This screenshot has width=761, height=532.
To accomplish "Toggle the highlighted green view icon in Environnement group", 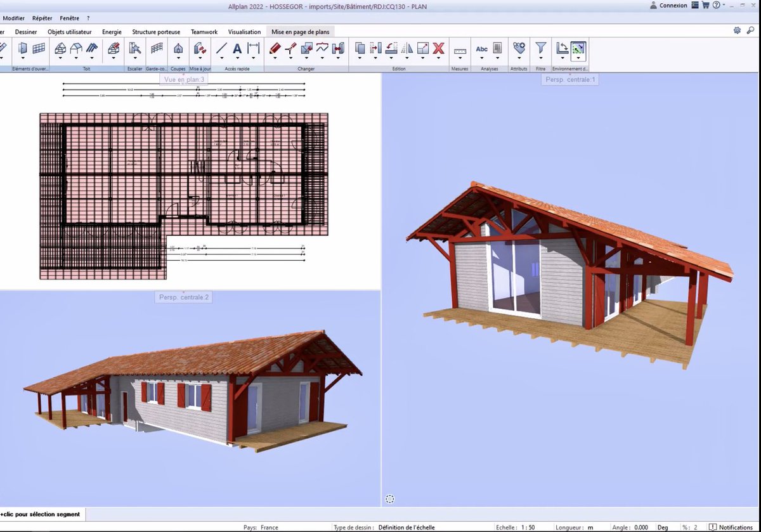I will pyautogui.click(x=578, y=48).
